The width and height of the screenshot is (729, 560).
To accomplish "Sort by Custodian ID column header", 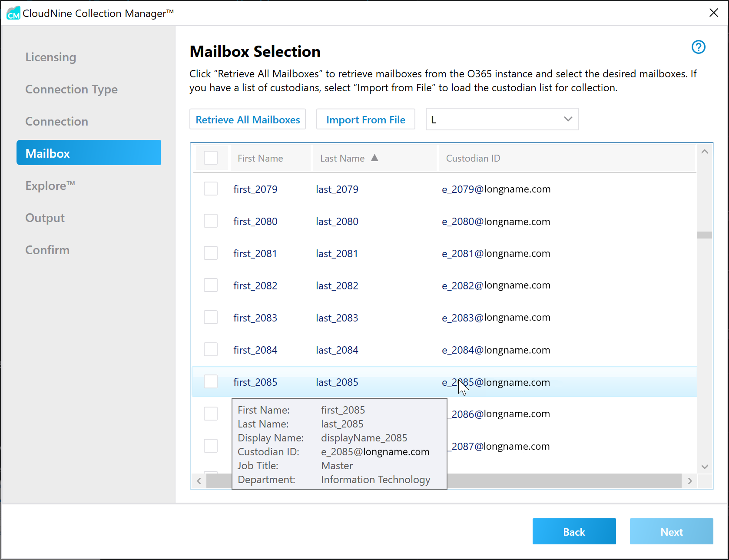I will 567,158.
